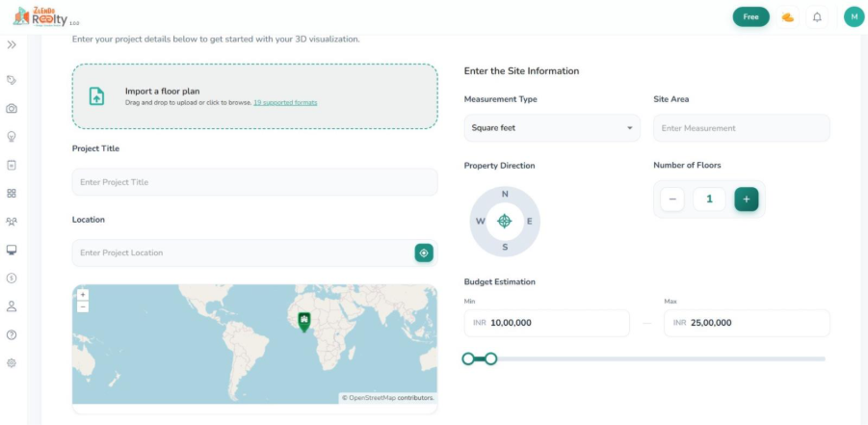Screen dimensions: 868x425
Task: Click the green location marker on map
Action: tap(303, 321)
